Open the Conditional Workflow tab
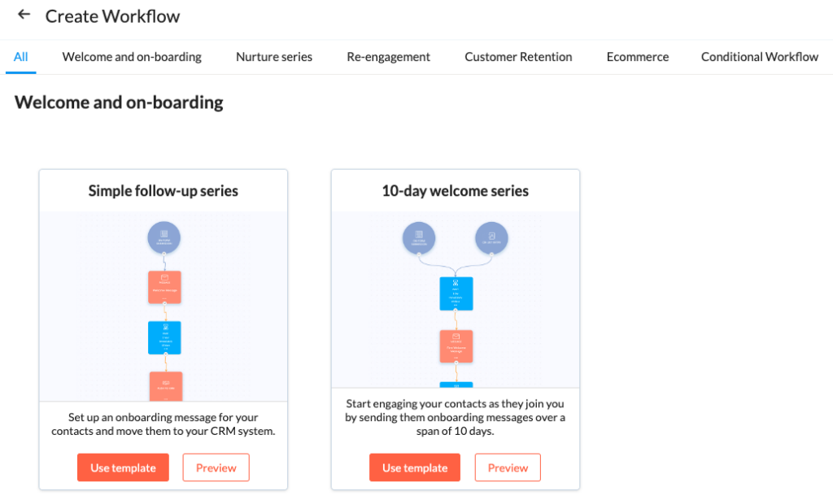 click(759, 57)
